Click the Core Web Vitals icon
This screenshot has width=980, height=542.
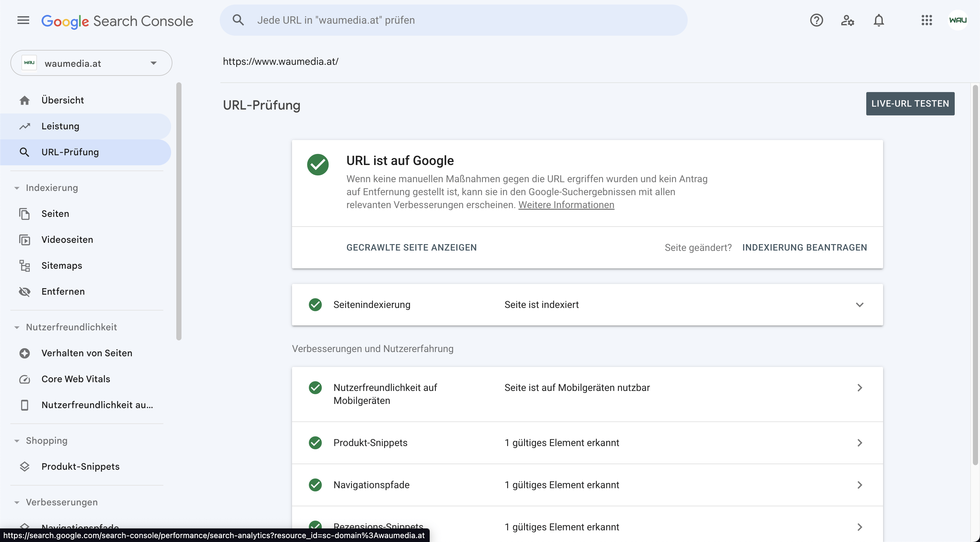pos(24,379)
